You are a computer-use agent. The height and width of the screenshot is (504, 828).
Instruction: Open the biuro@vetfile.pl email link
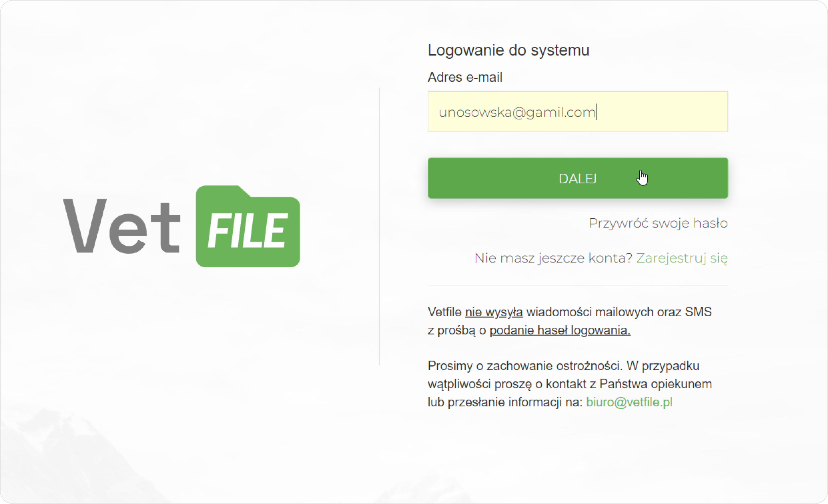pos(629,402)
